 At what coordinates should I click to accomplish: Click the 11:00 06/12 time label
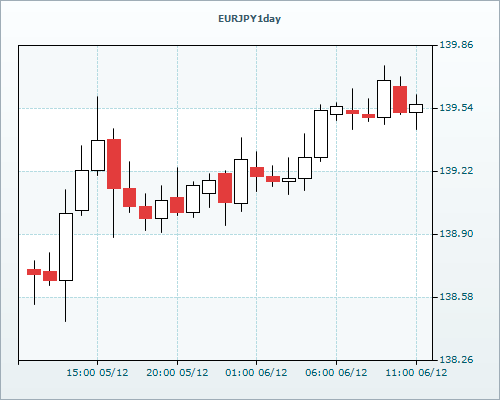(x=416, y=373)
